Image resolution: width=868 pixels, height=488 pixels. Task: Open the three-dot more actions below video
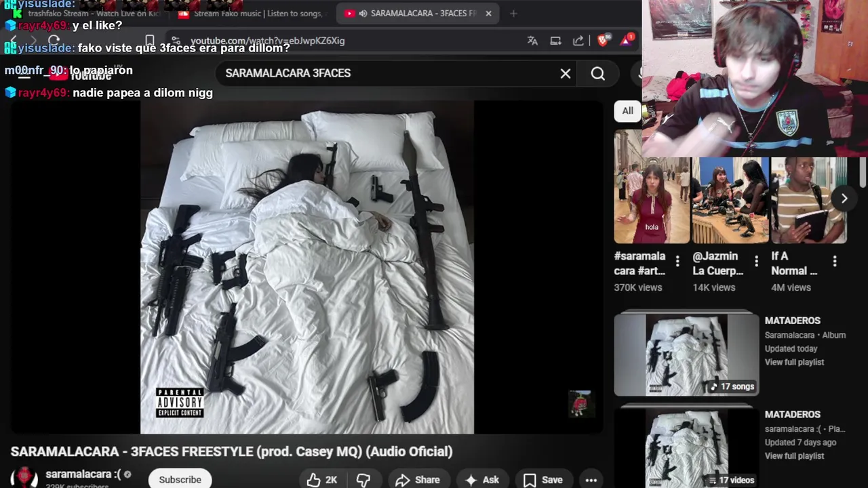591,480
